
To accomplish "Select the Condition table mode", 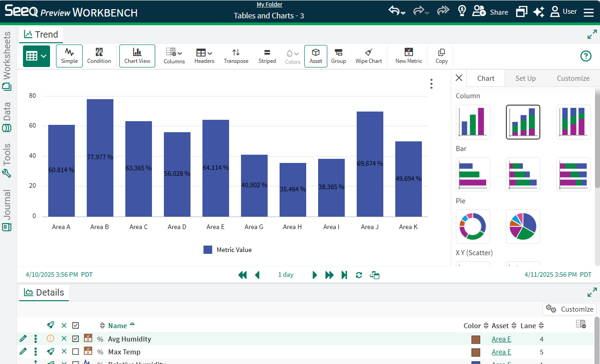I will [x=99, y=56].
